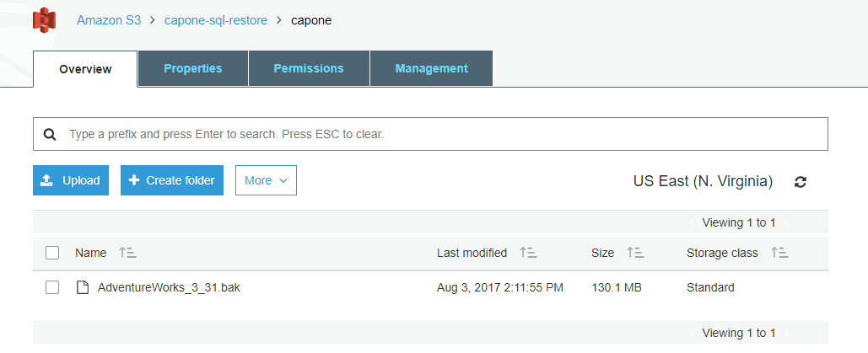The image size is (868, 353).
Task: Switch to the Properties tab
Action: pos(192,68)
